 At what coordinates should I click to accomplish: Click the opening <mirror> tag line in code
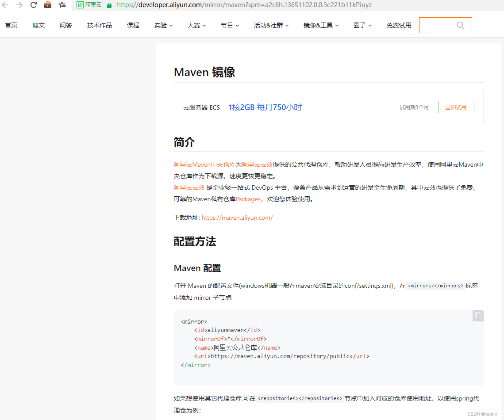pos(194,322)
